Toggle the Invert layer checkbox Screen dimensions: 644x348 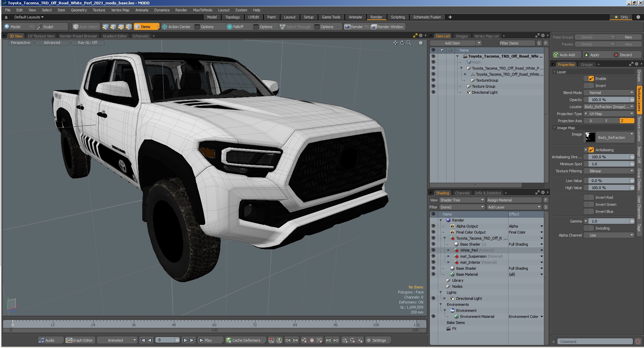[591, 86]
